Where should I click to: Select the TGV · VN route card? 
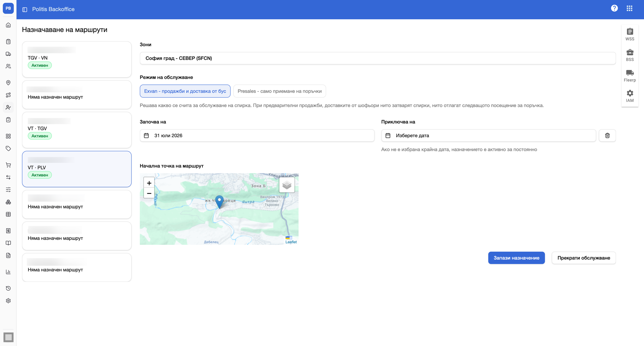(77, 59)
